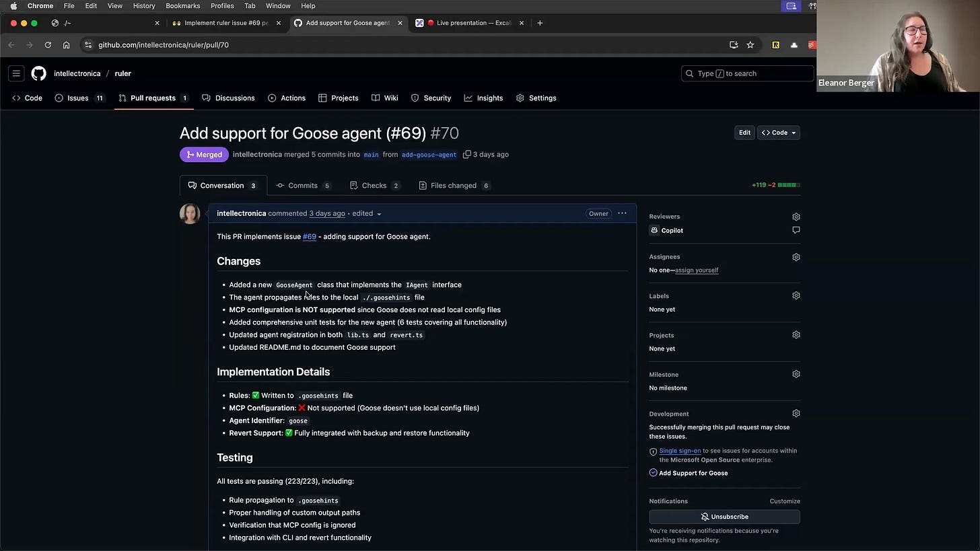Click the Milestone settings gear
The height and width of the screenshot is (551, 980).
coord(796,374)
